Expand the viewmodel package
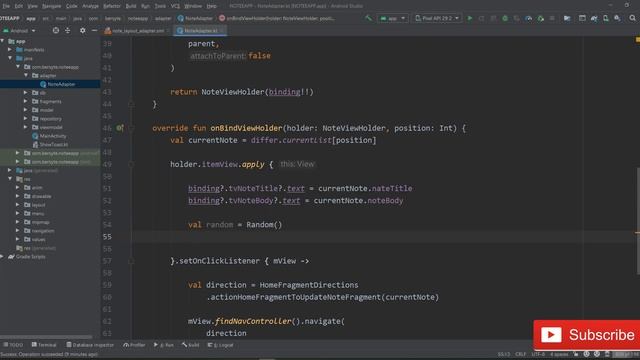The width and height of the screenshot is (640, 360). pos(26,127)
